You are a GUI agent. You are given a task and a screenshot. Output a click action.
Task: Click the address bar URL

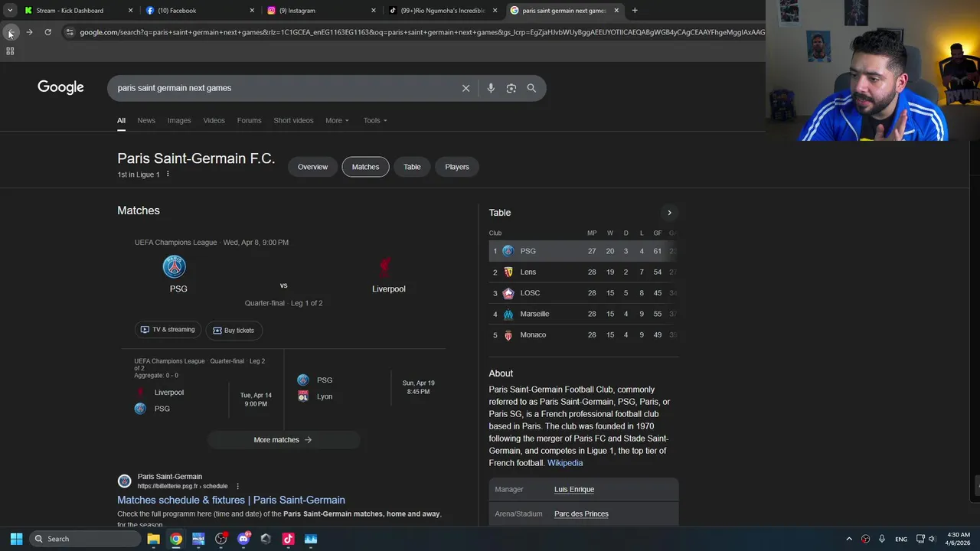click(x=421, y=32)
